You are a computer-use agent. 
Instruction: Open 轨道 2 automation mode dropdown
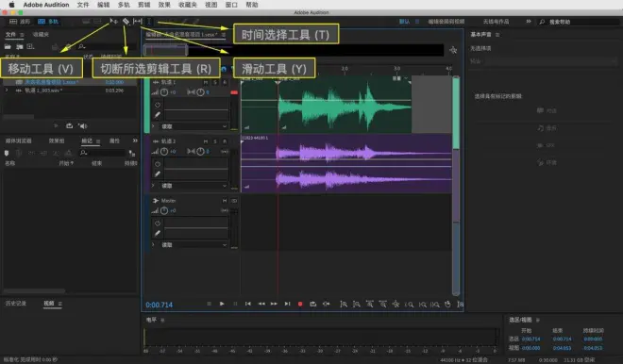194,186
